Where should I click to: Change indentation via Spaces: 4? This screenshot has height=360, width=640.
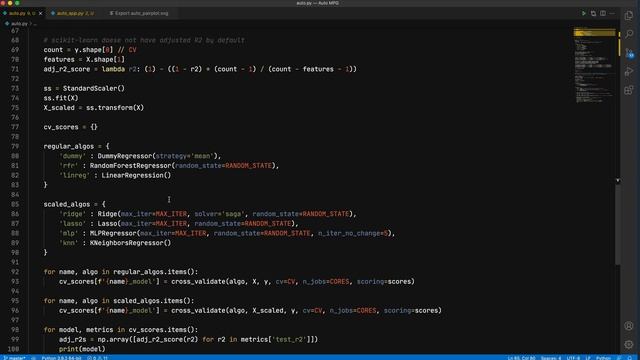click(x=551, y=358)
